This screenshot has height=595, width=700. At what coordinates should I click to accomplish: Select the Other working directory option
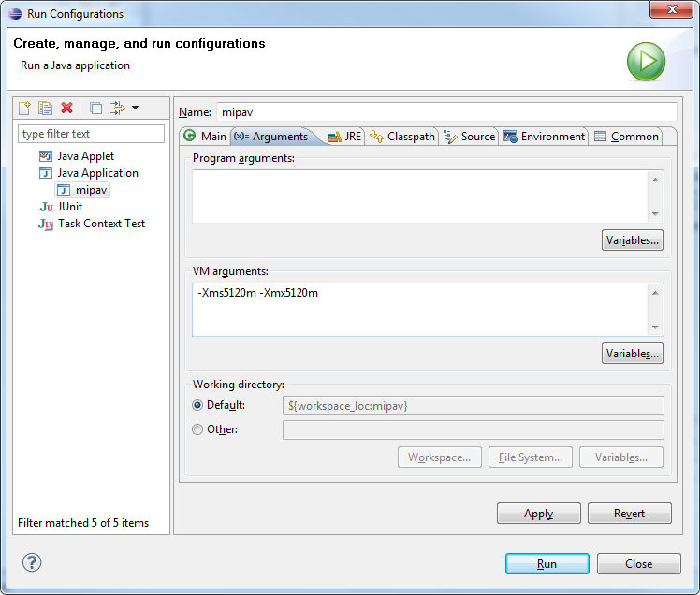tap(197, 429)
